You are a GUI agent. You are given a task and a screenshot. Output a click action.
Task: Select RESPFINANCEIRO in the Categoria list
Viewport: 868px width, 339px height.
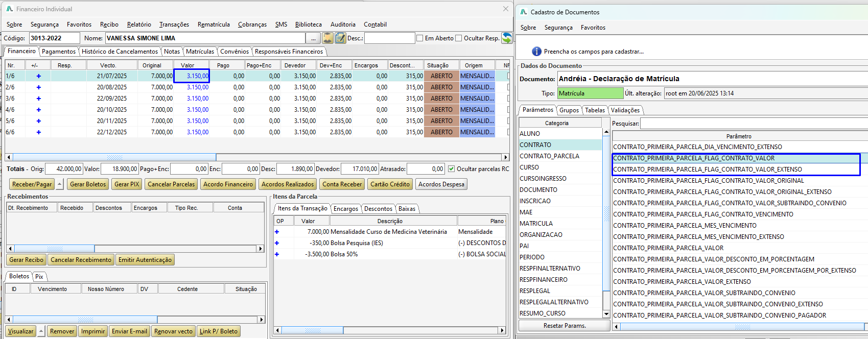tap(560, 280)
